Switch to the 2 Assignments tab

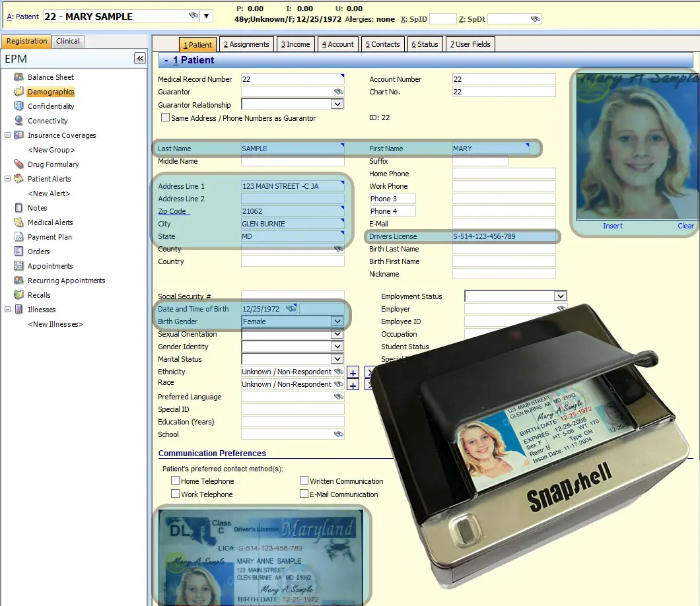click(x=246, y=44)
